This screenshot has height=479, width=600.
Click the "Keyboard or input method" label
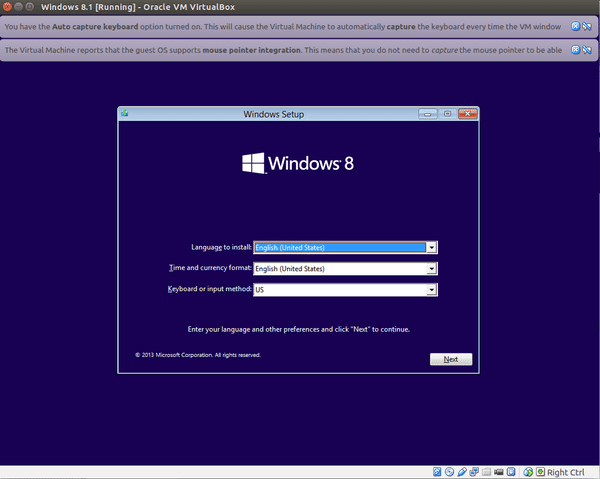[x=209, y=289]
